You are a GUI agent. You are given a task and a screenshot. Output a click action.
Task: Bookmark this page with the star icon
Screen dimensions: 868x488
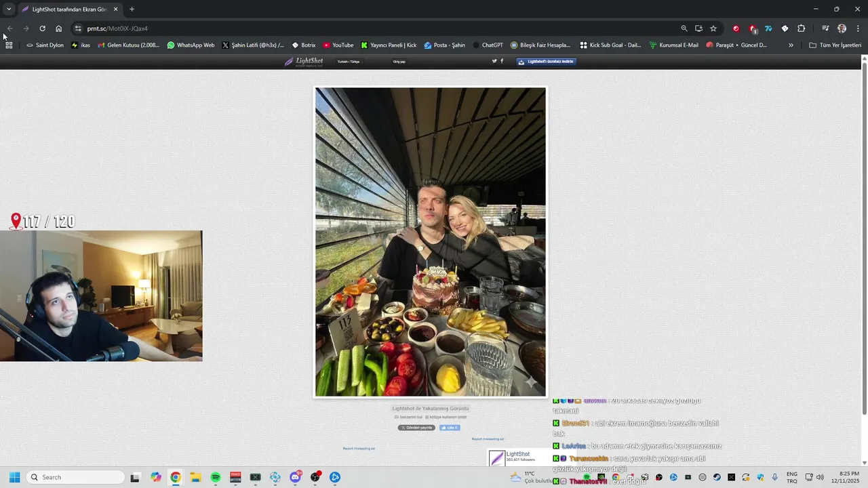[713, 28]
